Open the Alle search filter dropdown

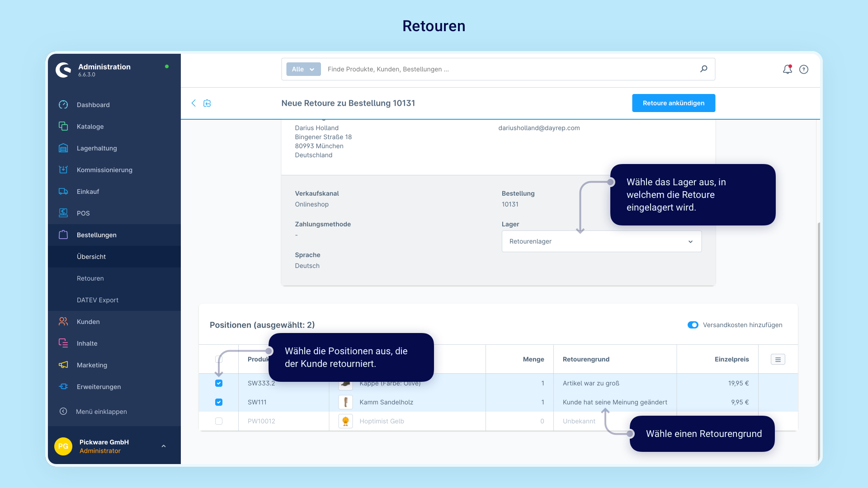pyautogui.click(x=303, y=69)
